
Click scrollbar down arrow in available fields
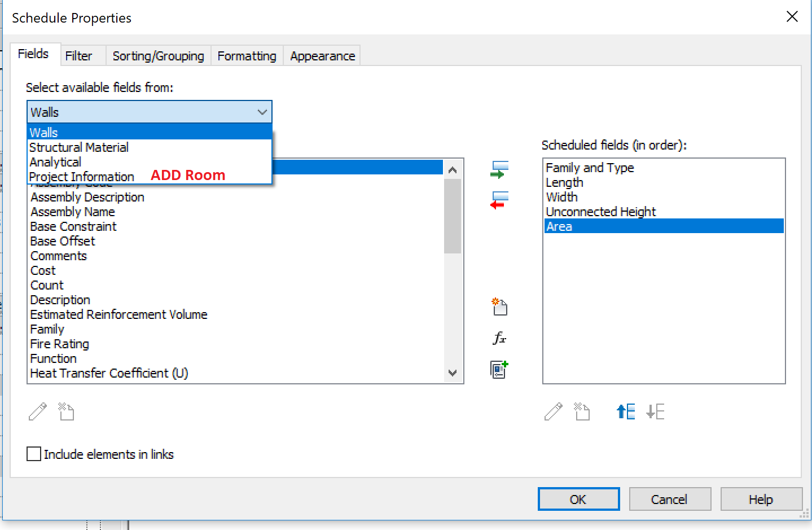tap(453, 373)
